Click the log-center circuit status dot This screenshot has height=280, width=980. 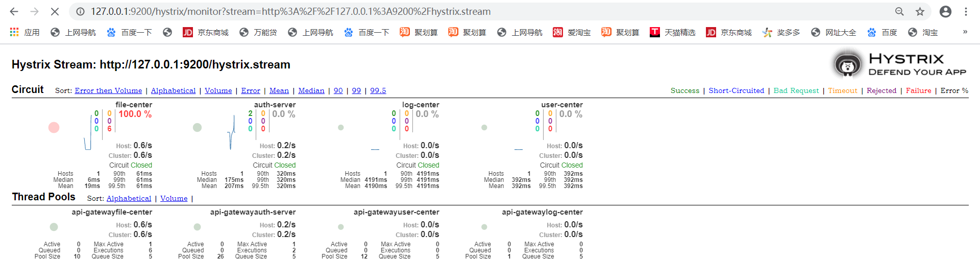(341, 127)
